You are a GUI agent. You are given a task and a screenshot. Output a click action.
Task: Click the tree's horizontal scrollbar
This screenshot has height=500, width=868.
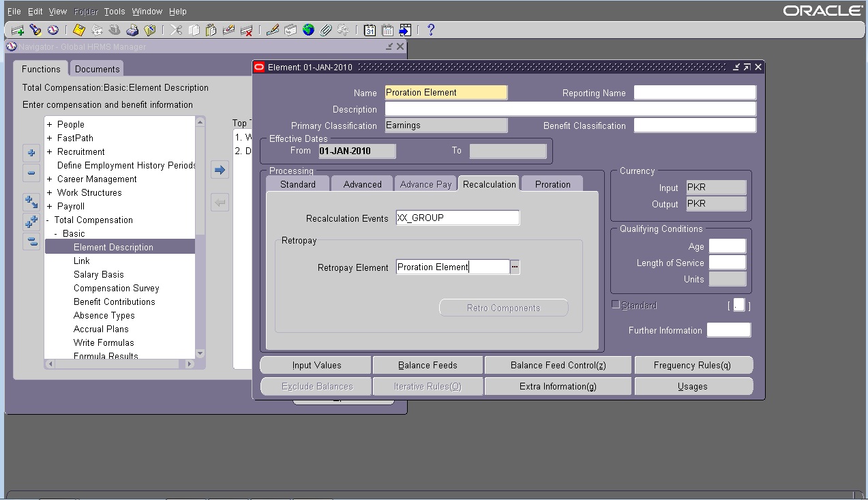pyautogui.click(x=119, y=364)
